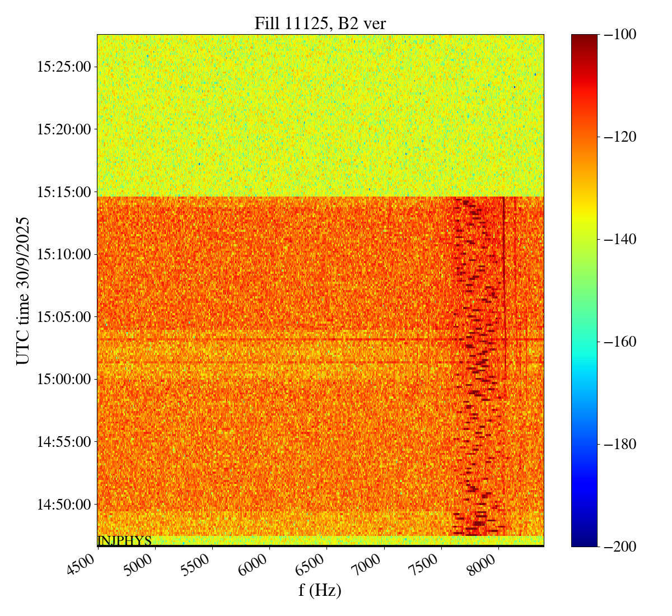The height and width of the screenshot is (616, 672).
Task: Click the "f (Hz)" x-axis label
Action: click(x=320, y=590)
